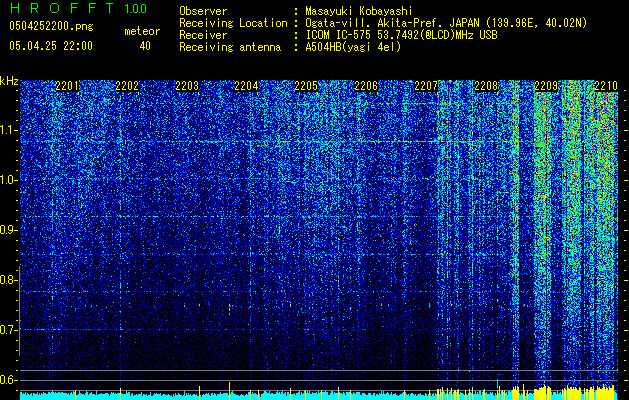Click the observer name Masayuki Kobayashi

click(x=358, y=11)
